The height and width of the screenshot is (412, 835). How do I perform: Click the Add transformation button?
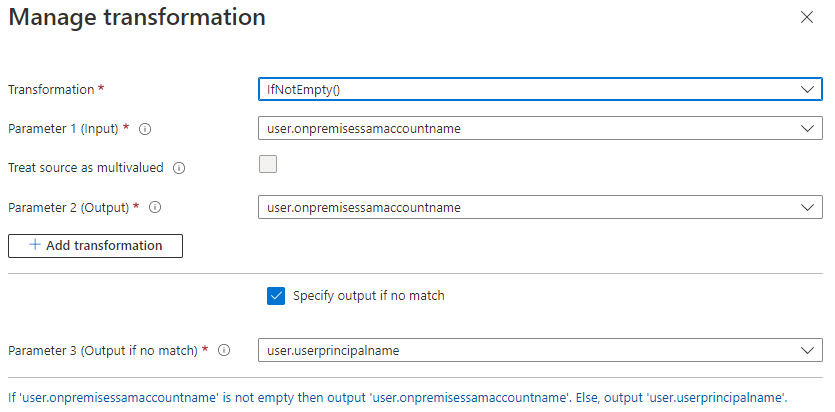[96, 245]
